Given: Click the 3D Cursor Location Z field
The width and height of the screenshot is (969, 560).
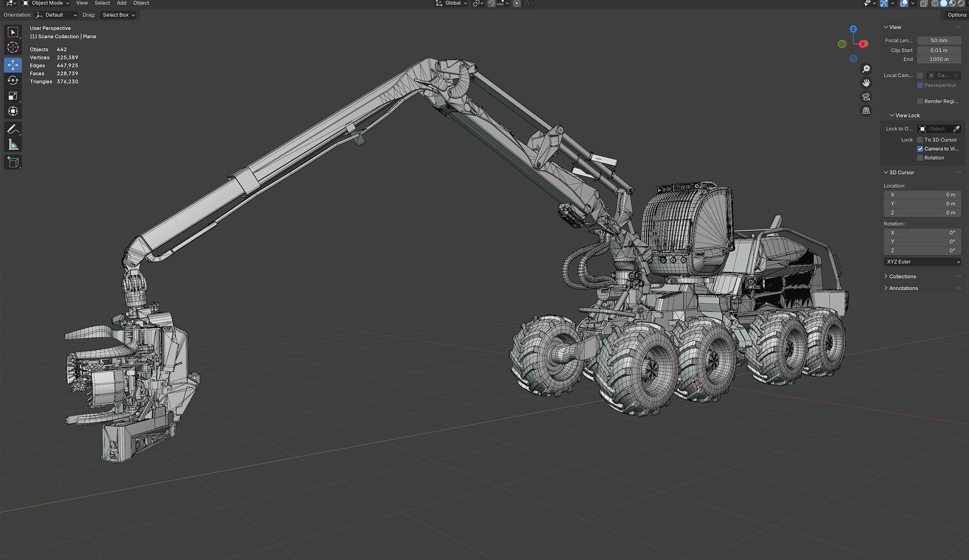Looking at the screenshot, I should pos(922,213).
